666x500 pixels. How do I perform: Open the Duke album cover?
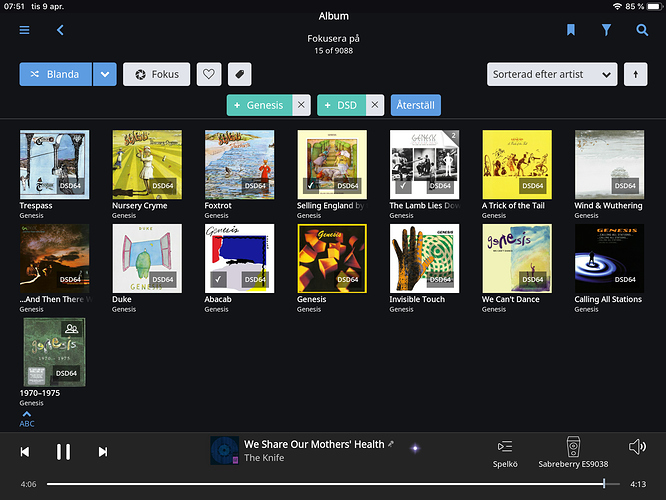click(147, 258)
